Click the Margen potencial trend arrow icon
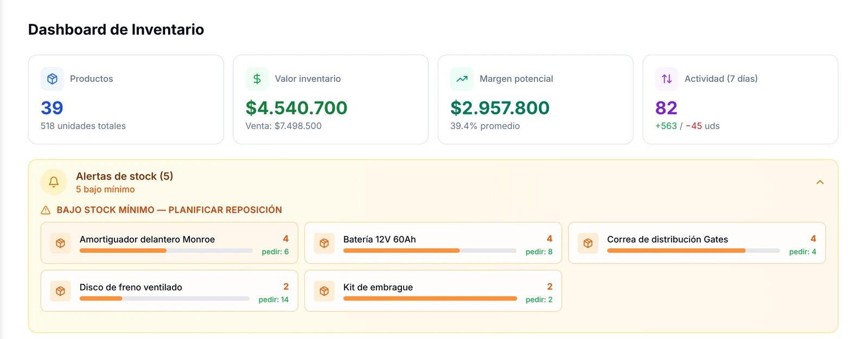Image resolution: width=868 pixels, height=339 pixels. (462, 79)
